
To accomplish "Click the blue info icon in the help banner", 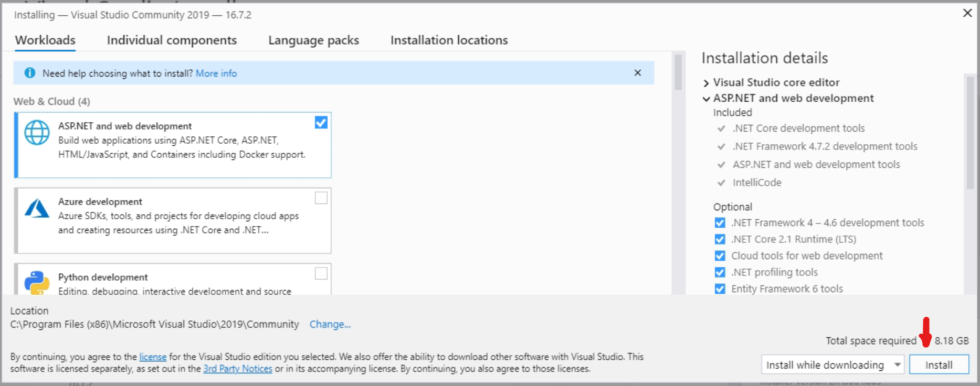I will (30, 73).
